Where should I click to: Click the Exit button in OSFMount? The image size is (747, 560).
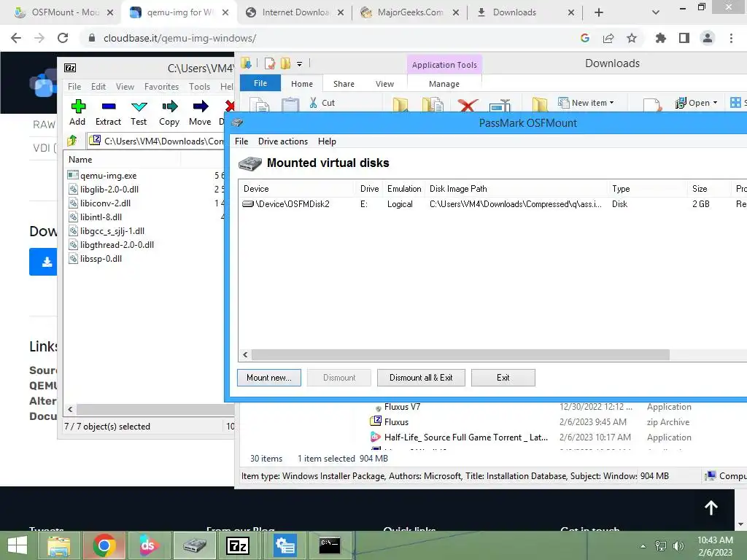click(503, 378)
